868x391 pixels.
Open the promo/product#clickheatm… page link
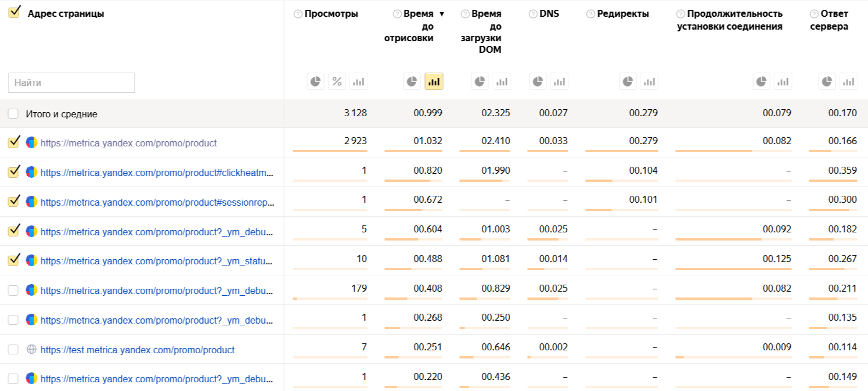click(x=156, y=173)
